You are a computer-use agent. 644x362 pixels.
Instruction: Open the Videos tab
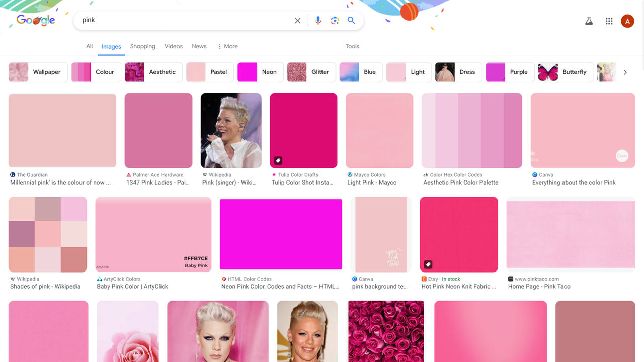[174, 46]
